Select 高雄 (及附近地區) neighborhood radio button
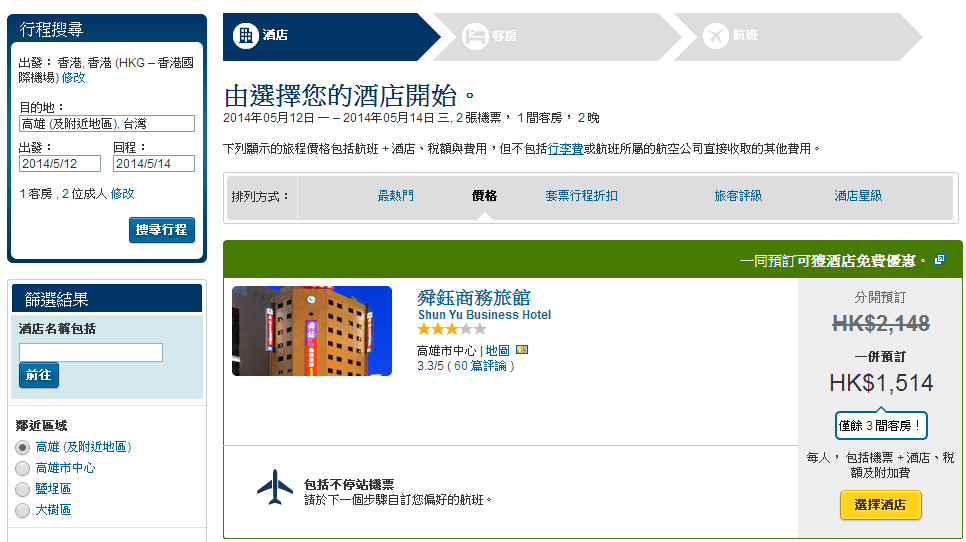 pyautogui.click(x=22, y=447)
